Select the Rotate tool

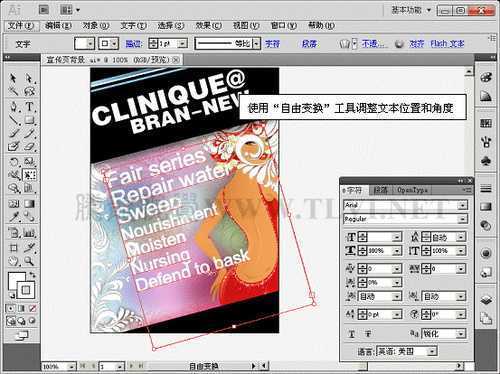click(x=13, y=162)
